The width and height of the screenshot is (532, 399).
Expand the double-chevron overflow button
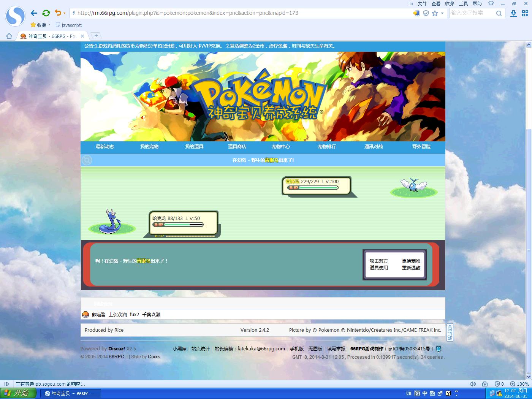tap(412, 4)
